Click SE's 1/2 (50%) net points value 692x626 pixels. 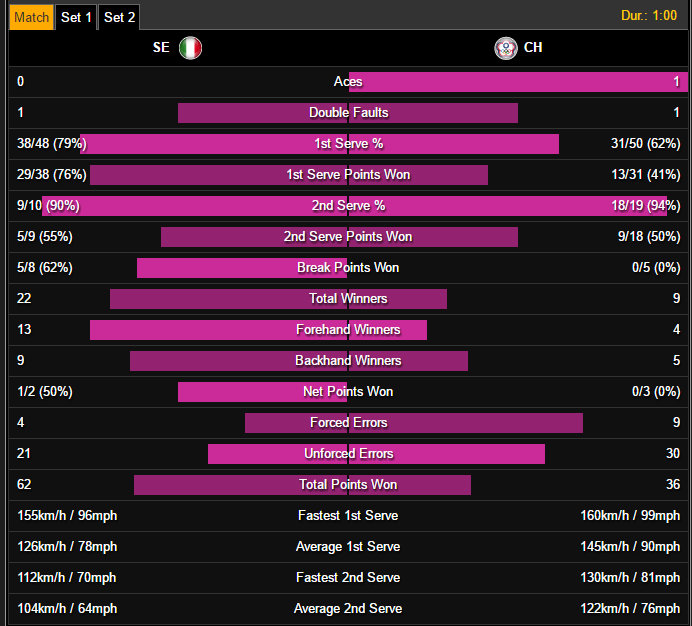(45, 391)
